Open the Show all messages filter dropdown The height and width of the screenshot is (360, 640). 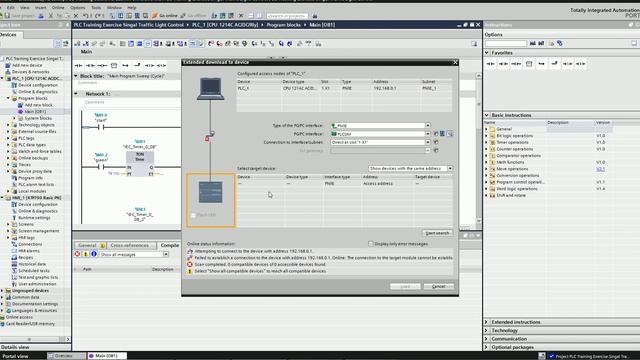click(166, 254)
